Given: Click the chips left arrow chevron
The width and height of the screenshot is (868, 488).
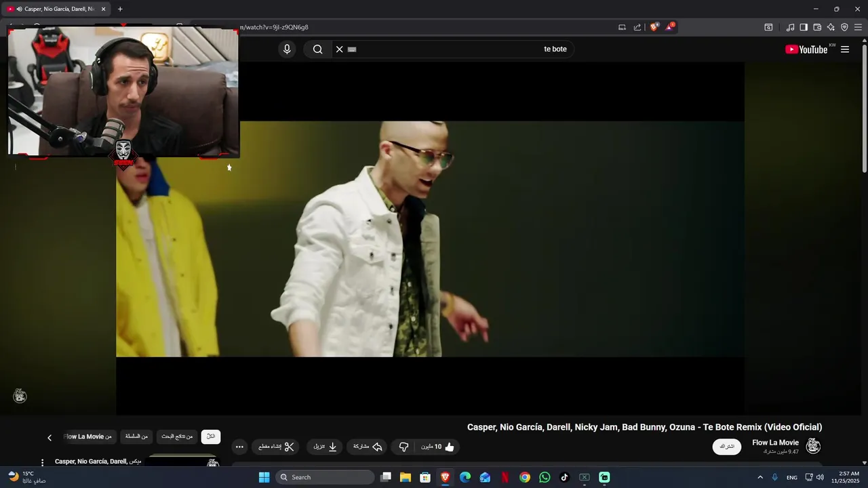Looking at the screenshot, I should [49, 437].
